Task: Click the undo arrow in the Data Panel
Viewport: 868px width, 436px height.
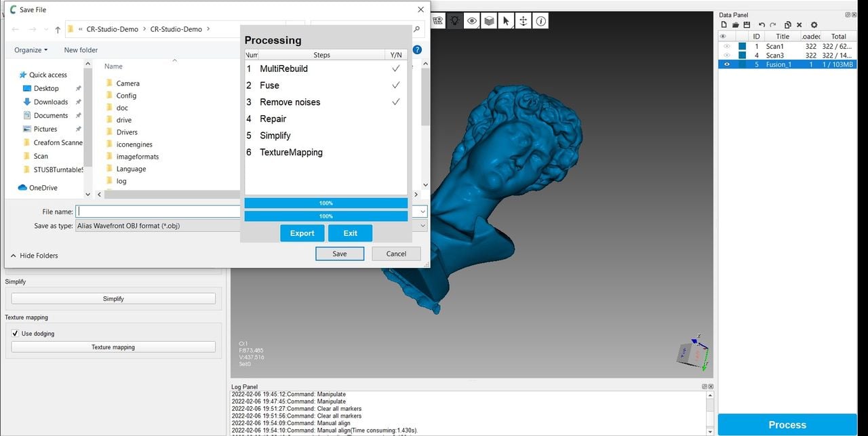Action: point(762,25)
